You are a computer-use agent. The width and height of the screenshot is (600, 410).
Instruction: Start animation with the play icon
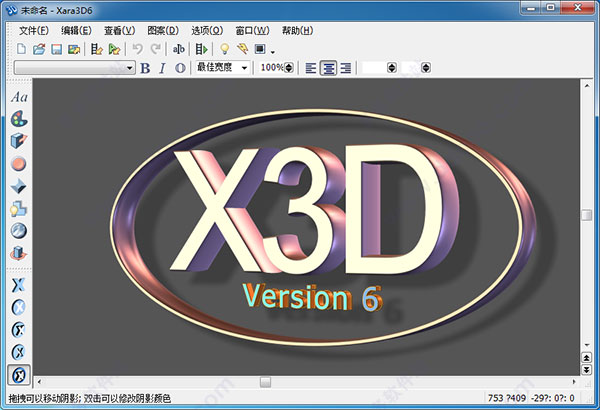201,49
